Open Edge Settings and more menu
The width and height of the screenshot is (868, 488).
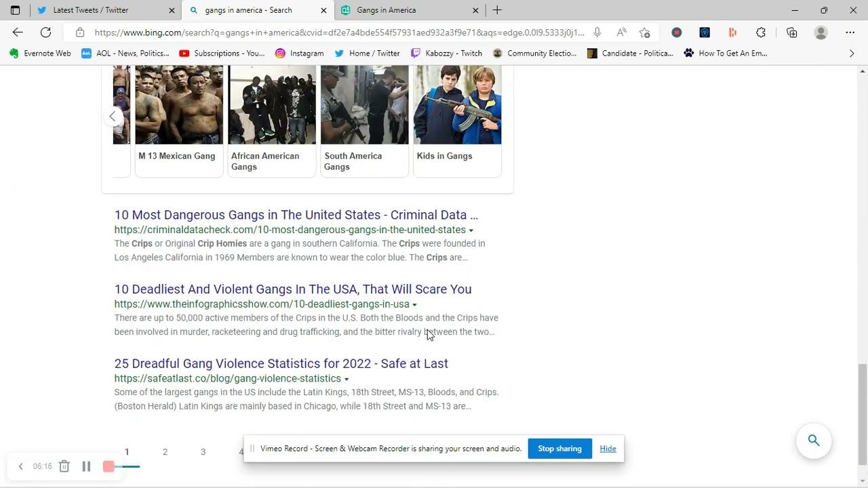(850, 33)
